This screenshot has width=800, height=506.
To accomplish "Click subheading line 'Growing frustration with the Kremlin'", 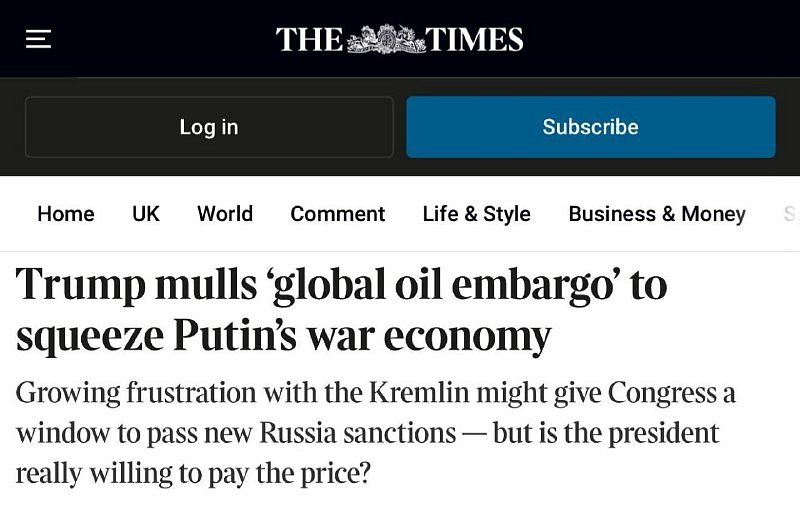I will tap(375, 393).
